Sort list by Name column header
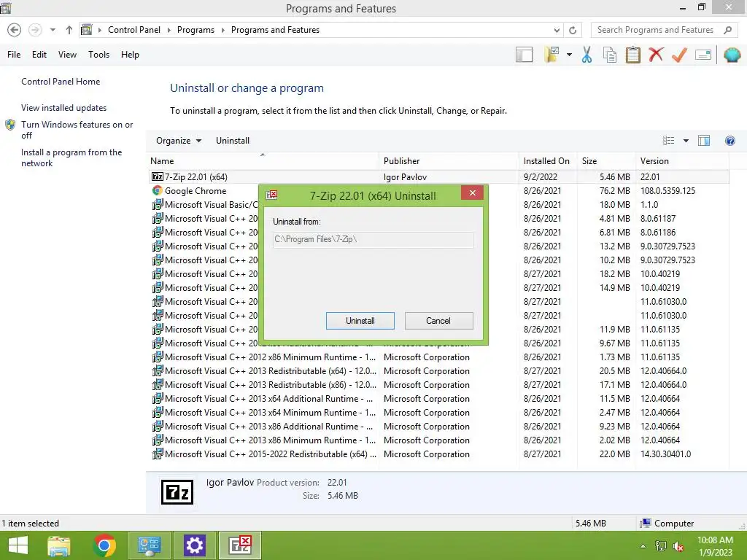This screenshot has height=560, width=747. 263,161
